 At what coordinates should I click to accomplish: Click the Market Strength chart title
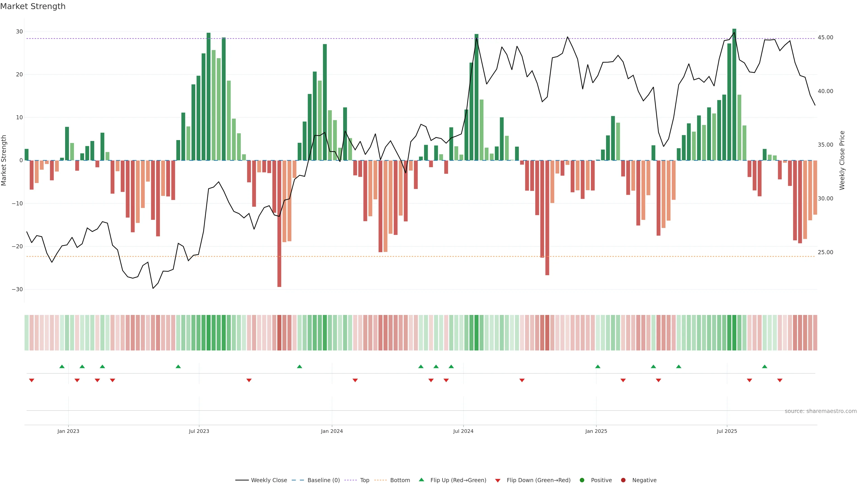33,6
